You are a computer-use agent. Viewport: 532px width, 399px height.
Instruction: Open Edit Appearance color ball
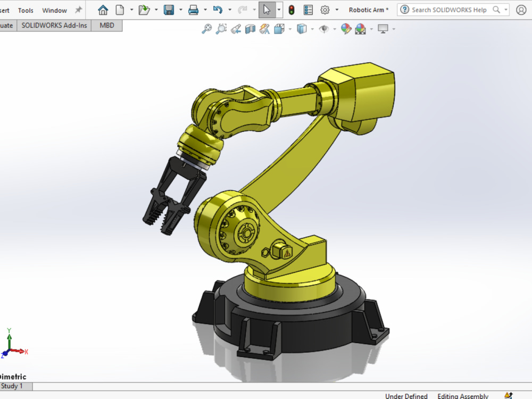[346, 29]
